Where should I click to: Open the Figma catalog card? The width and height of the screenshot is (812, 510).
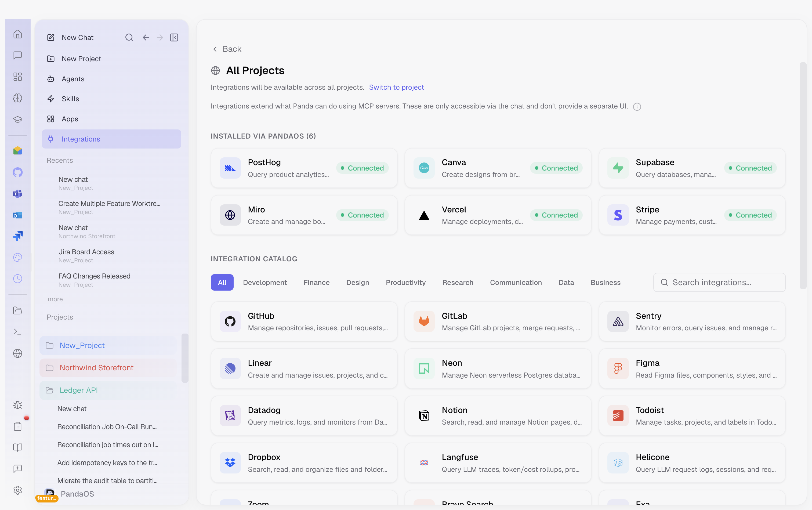692,368
